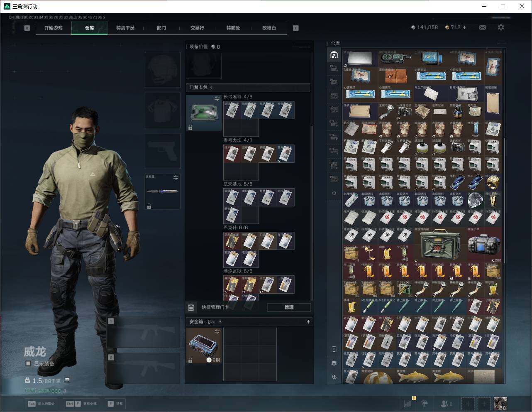This screenshot has height=412, width=532.
Task: Select primary weapon slot 2
Action: [144, 369]
